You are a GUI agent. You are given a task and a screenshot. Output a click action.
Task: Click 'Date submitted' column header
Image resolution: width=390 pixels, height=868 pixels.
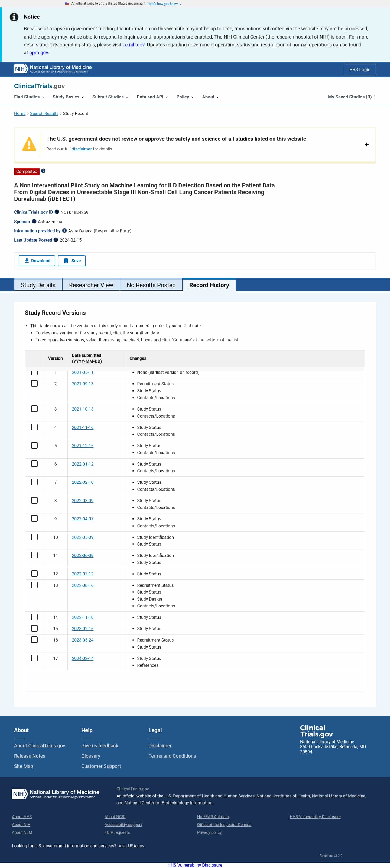click(86, 358)
